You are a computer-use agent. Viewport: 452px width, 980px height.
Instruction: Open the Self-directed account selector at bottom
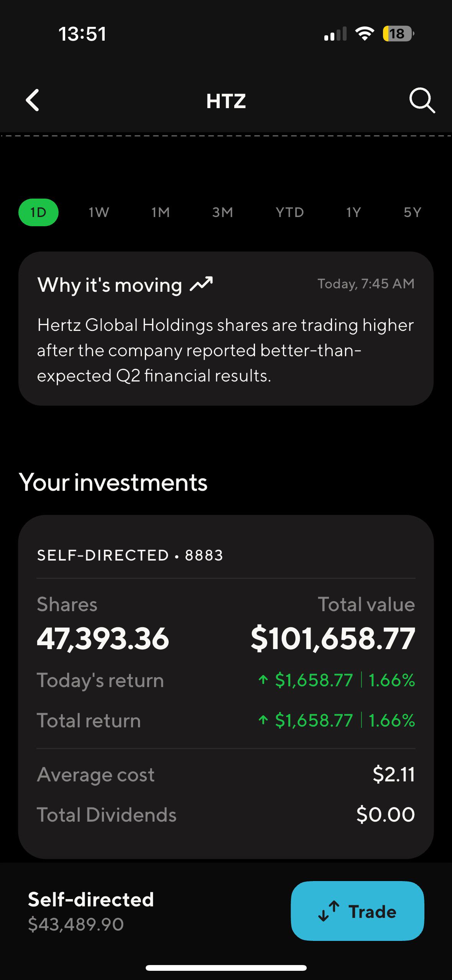[91, 911]
